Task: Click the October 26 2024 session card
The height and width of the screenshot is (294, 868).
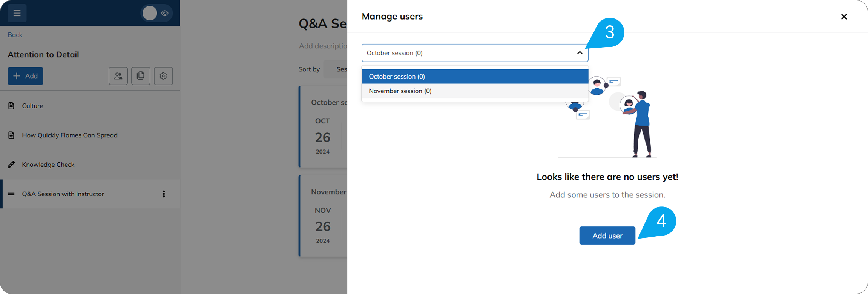Action: pyautogui.click(x=323, y=126)
